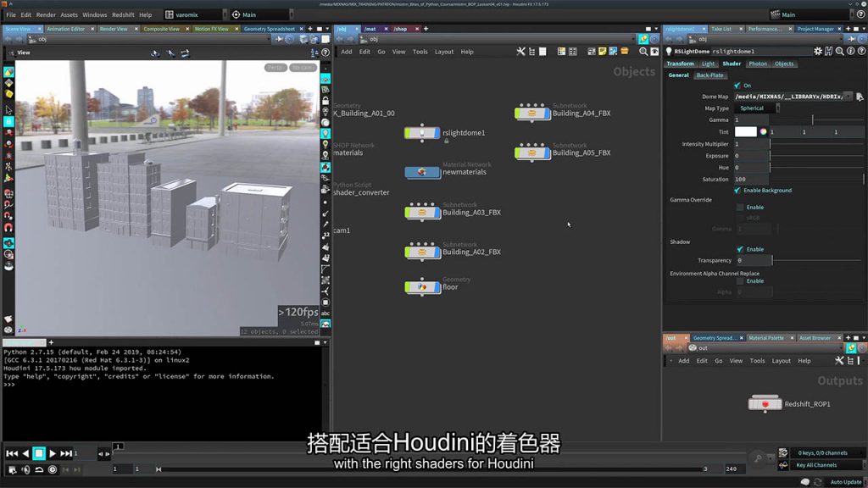This screenshot has height=488, width=868.
Task: Open the Redshift menu in menu bar
Action: 123,14
